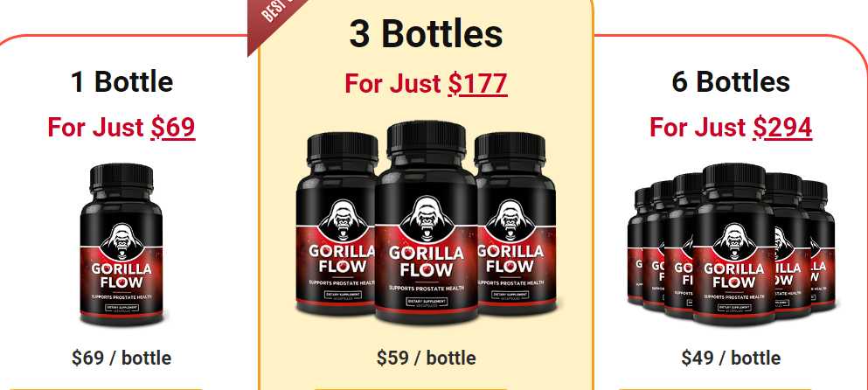Click black cap of the center 3-pack bottle

tap(427, 138)
